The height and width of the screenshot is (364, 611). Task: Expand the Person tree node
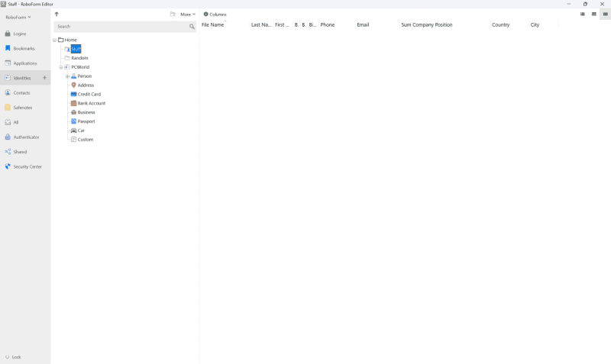[67, 76]
